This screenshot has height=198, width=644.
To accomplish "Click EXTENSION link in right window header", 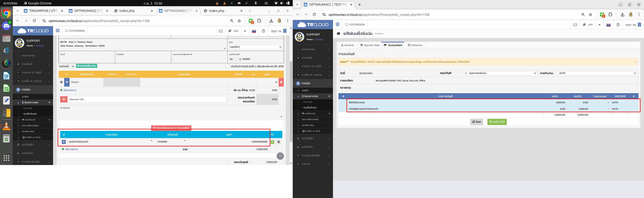I will pyautogui.click(x=355, y=25).
